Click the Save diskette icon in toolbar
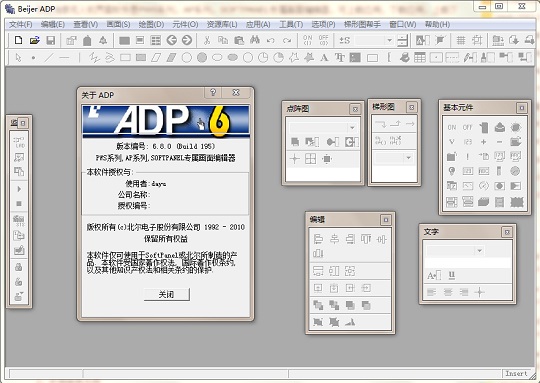The height and width of the screenshot is (383, 540). (51, 40)
